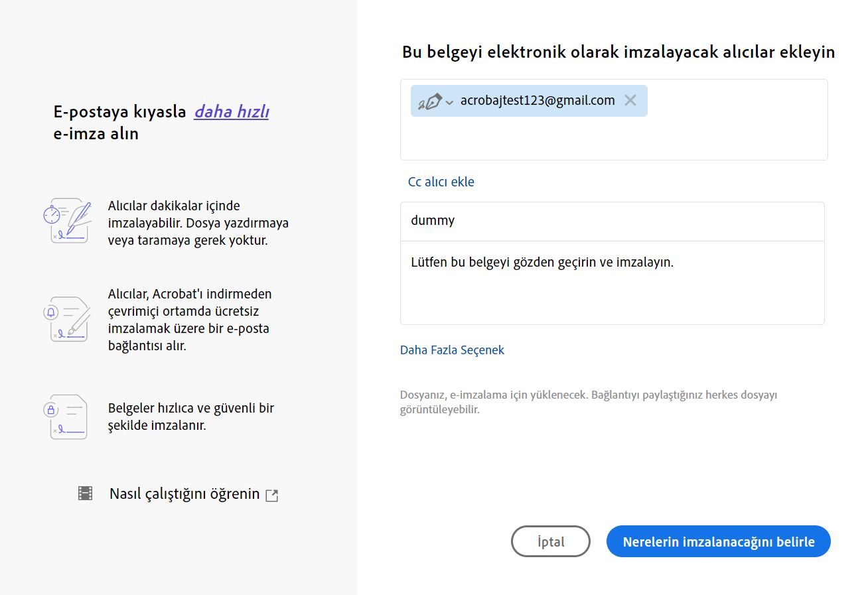Click the external link arrow icon
The image size is (868, 595).
(271, 496)
